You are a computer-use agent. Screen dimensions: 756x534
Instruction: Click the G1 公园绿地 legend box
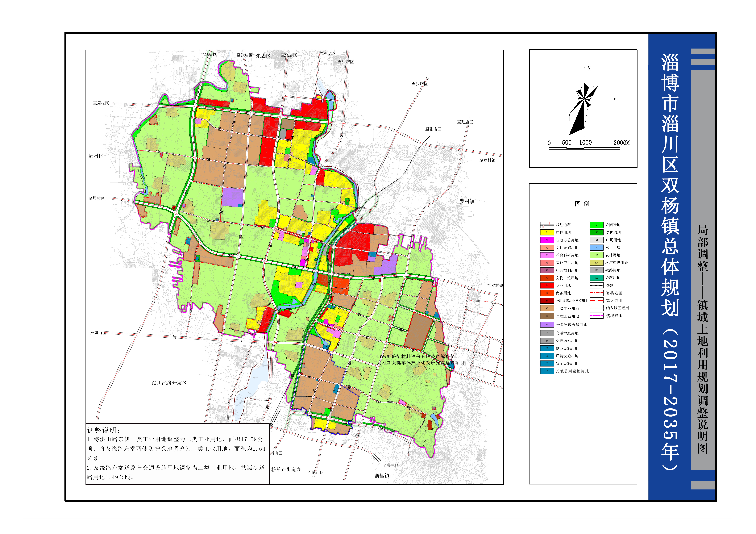(597, 225)
